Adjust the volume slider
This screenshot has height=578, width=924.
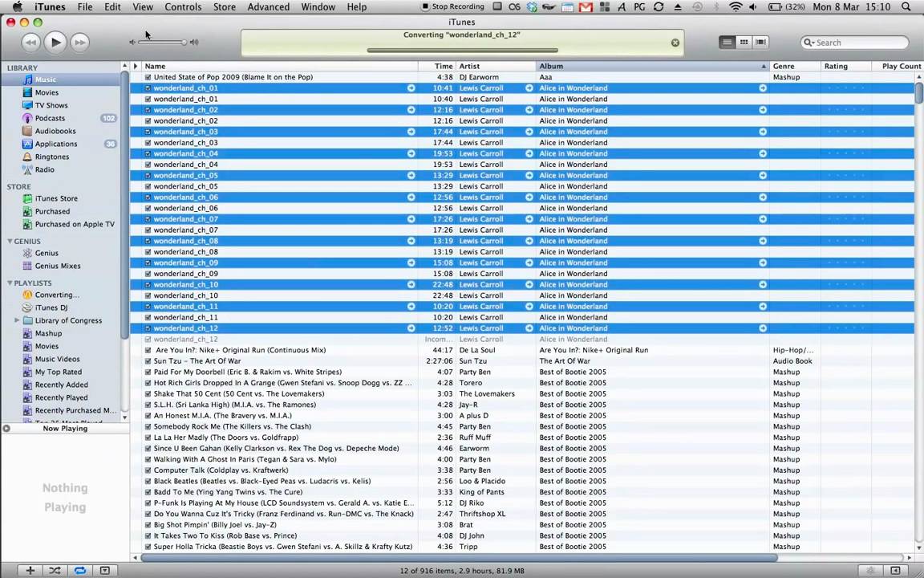[164, 43]
